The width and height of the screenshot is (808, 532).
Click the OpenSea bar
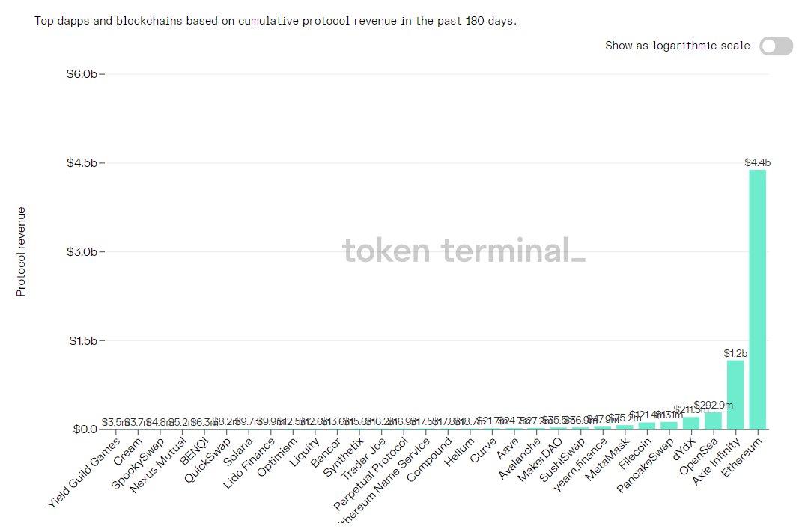(x=713, y=421)
